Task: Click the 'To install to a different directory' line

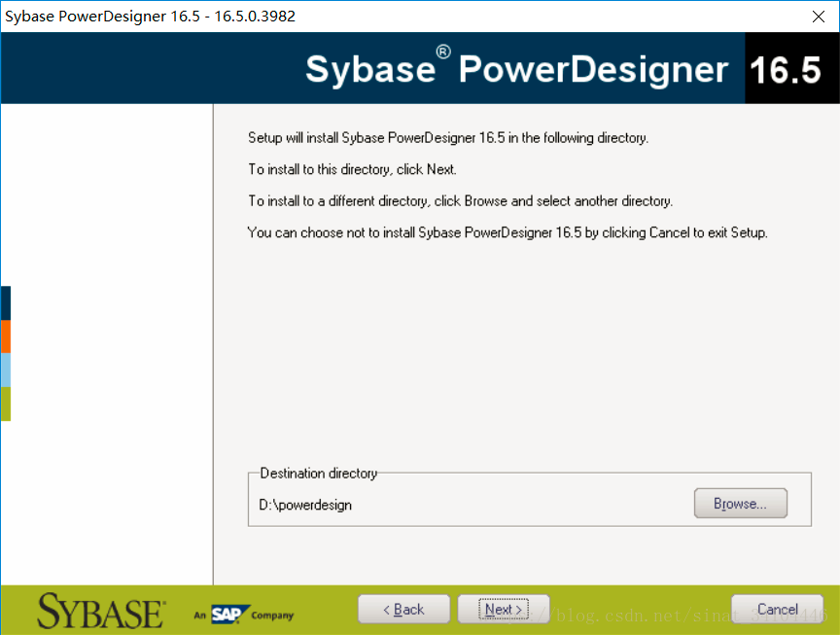Action: (460, 201)
